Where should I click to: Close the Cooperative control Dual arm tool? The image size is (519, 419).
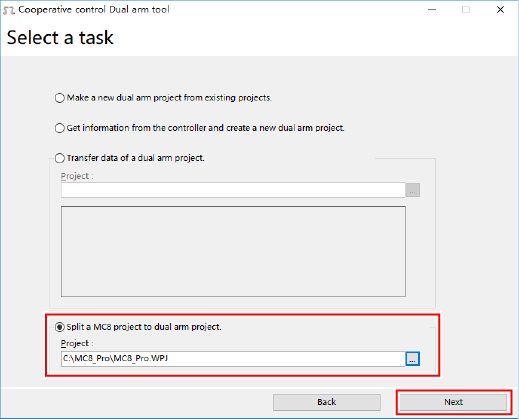coord(500,10)
